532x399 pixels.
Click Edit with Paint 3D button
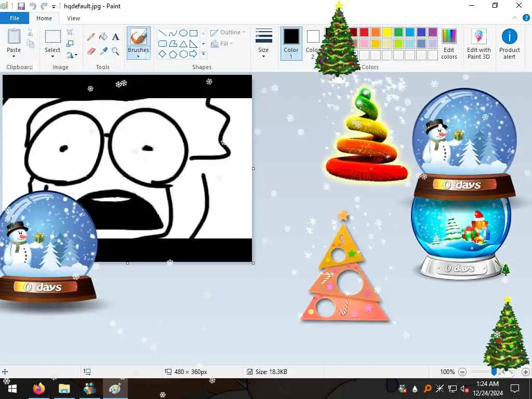coord(478,44)
